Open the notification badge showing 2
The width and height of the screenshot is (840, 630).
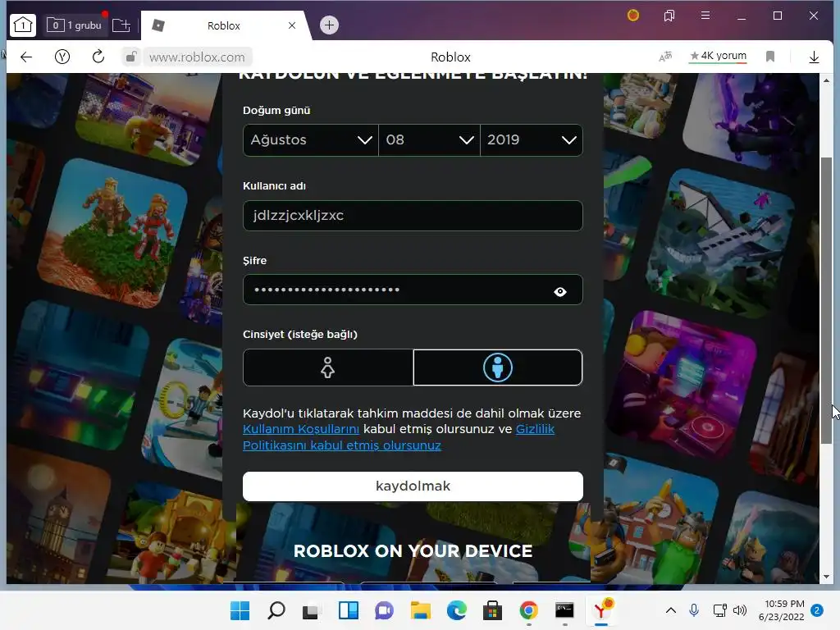click(817, 610)
